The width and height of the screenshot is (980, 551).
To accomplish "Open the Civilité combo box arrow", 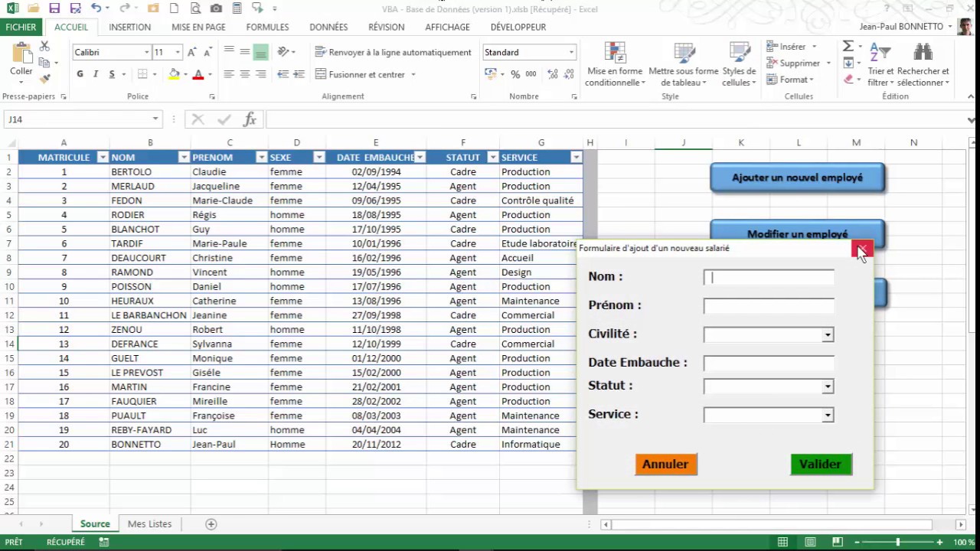I will 827,335.
